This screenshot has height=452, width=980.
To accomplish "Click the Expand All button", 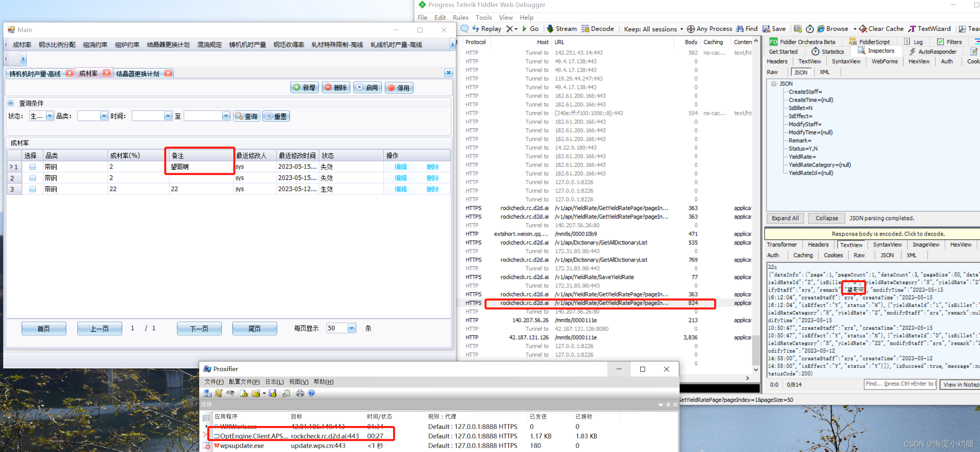I will coord(785,218).
